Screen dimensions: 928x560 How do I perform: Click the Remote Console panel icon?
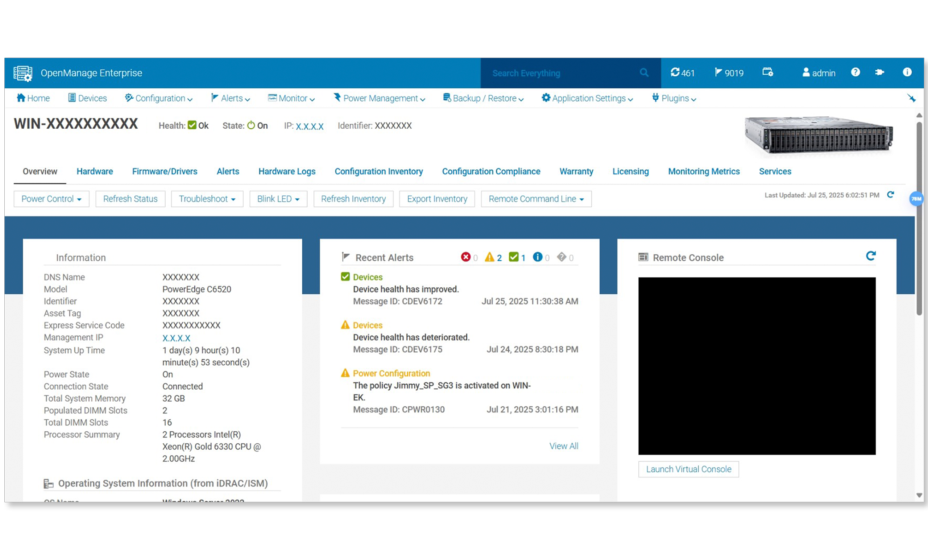coord(643,257)
